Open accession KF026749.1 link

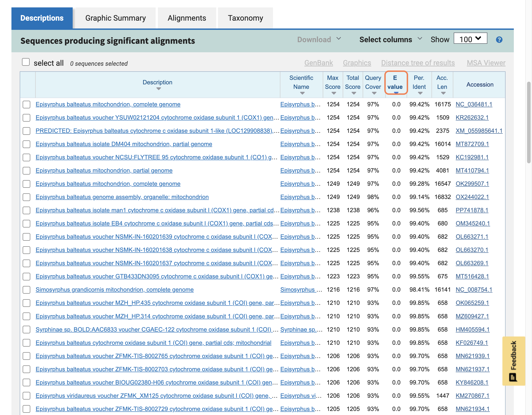[472, 343]
